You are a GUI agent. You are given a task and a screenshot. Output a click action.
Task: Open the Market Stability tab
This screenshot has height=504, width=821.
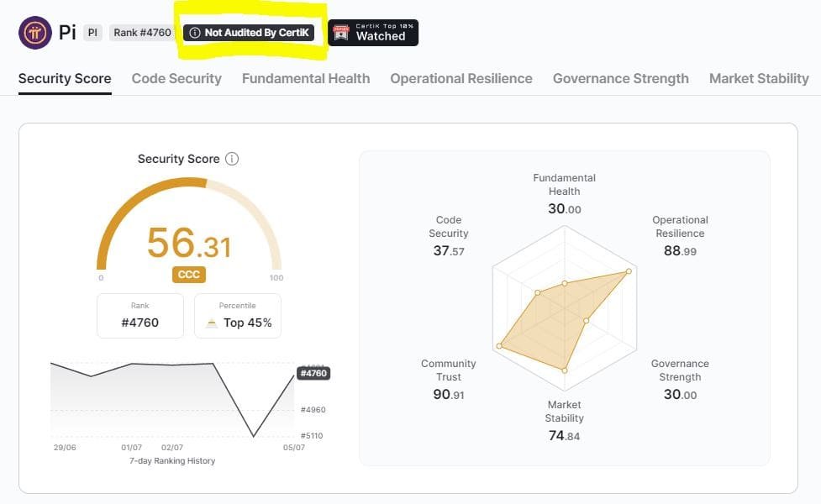pyautogui.click(x=758, y=78)
